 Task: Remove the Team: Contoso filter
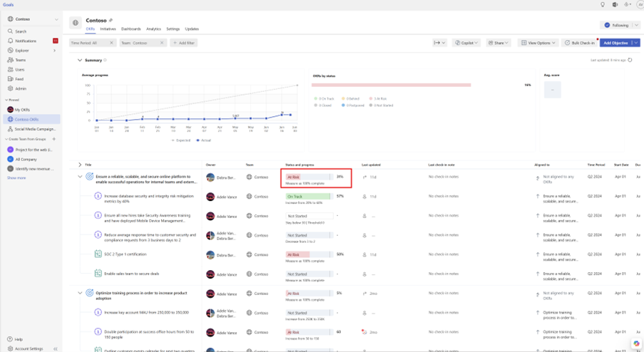coord(162,43)
